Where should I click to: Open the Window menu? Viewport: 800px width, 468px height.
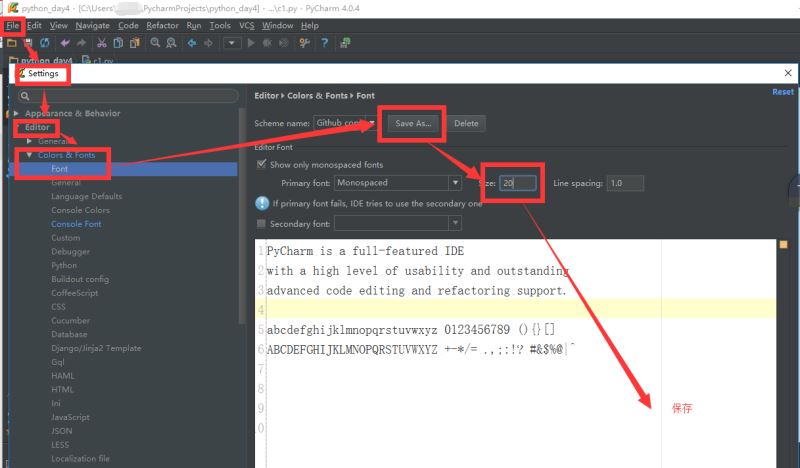278,26
